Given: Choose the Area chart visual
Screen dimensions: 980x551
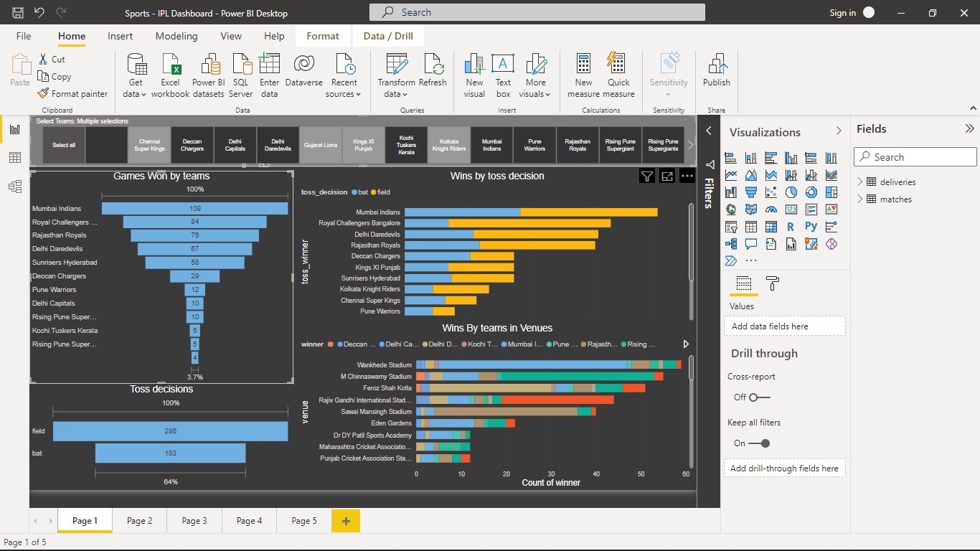Looking at the screenshot, I should [751, 175].
